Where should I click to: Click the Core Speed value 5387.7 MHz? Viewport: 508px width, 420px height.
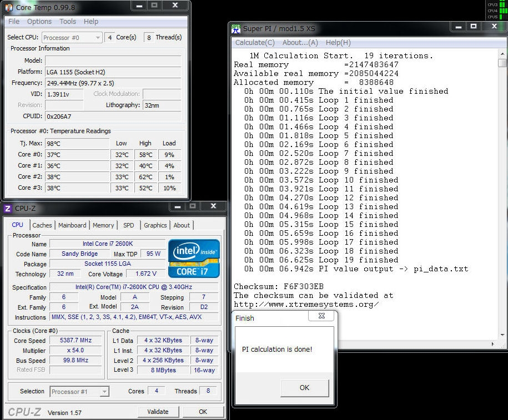(x=76, y=340)
